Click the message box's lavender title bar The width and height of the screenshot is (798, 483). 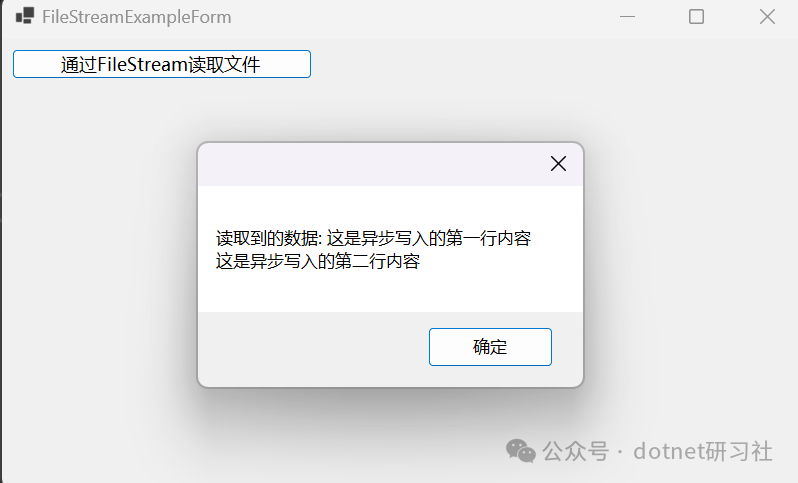372,164
